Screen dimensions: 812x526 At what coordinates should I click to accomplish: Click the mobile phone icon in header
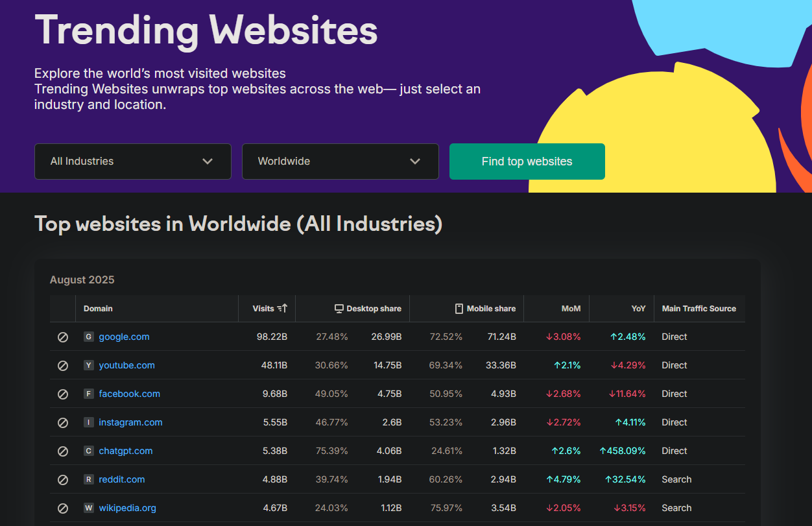(x=459, y=309)
